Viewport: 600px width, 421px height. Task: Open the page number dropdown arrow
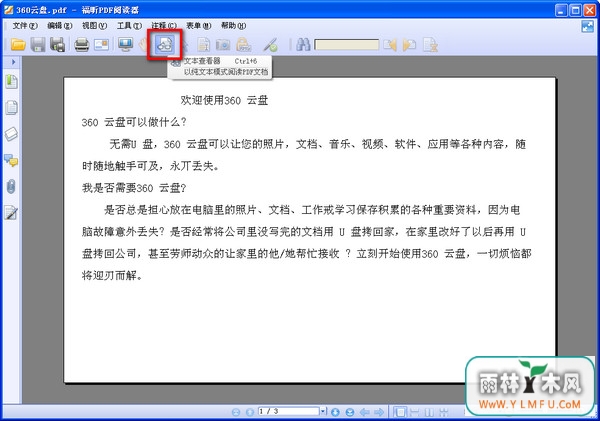click(x=323, y=411)
